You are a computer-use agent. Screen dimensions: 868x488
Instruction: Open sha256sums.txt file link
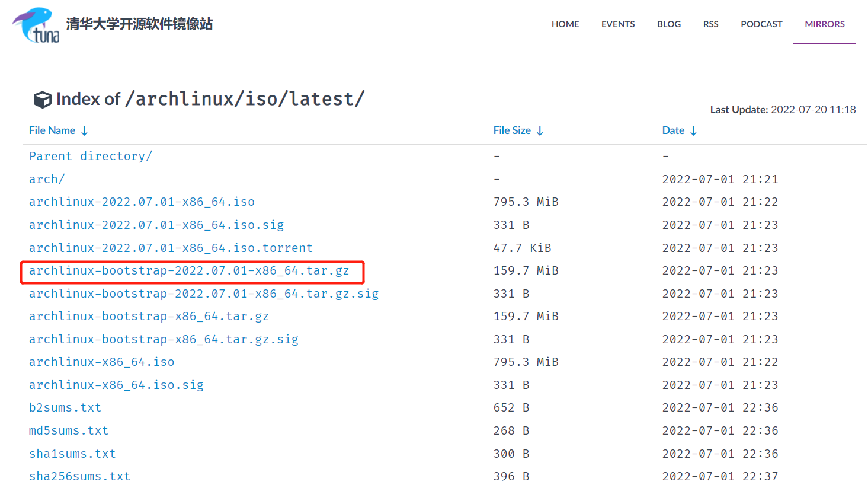79,476
